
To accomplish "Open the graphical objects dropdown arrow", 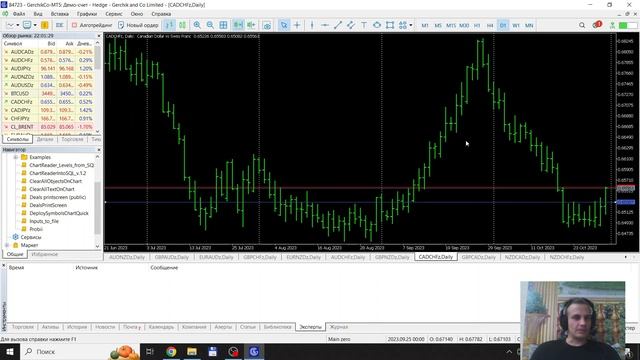I will click(x=411, y=25).
